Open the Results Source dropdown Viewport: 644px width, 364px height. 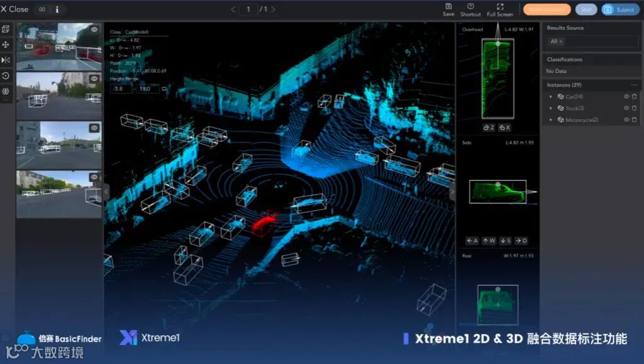tap(592, 41)
